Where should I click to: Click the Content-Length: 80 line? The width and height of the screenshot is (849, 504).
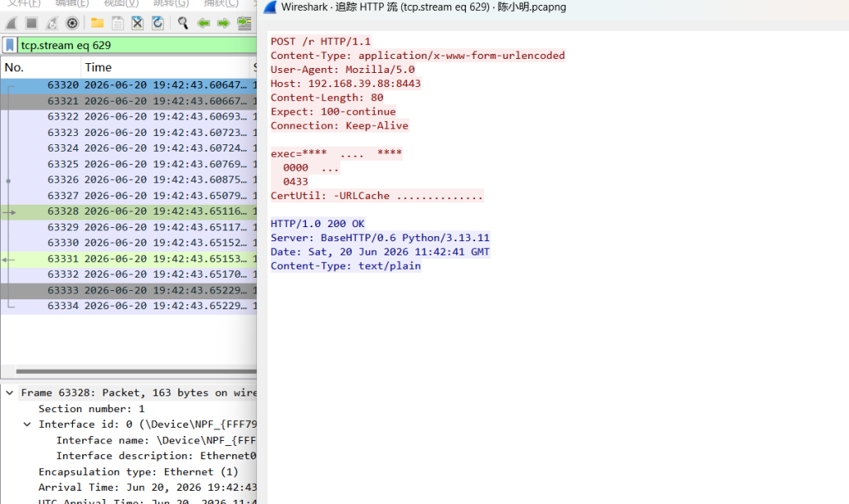(x=327, y=98)
